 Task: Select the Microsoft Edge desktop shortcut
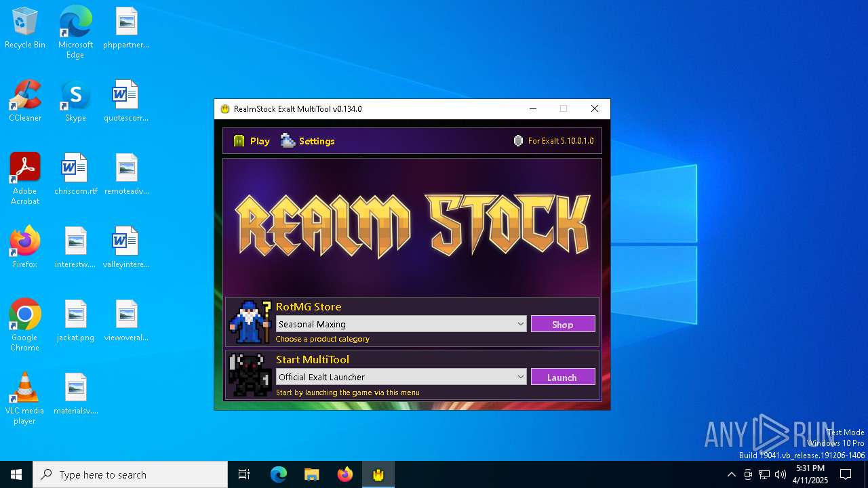(x=75, y=33)
